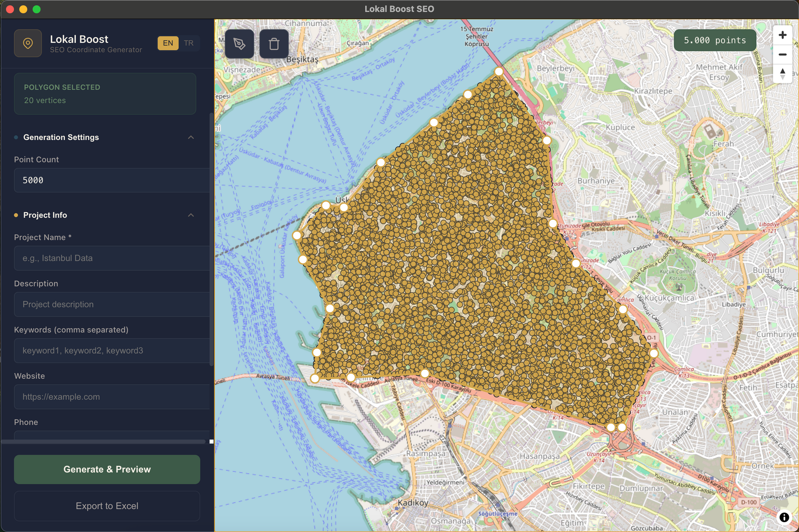
Task: Click Export to Excel button
Action: [x=107, y=506]
